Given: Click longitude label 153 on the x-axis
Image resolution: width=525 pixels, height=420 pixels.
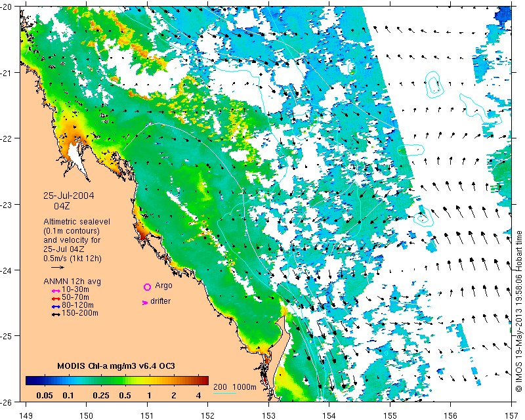Looking at the screenshot, I should 268,415.
